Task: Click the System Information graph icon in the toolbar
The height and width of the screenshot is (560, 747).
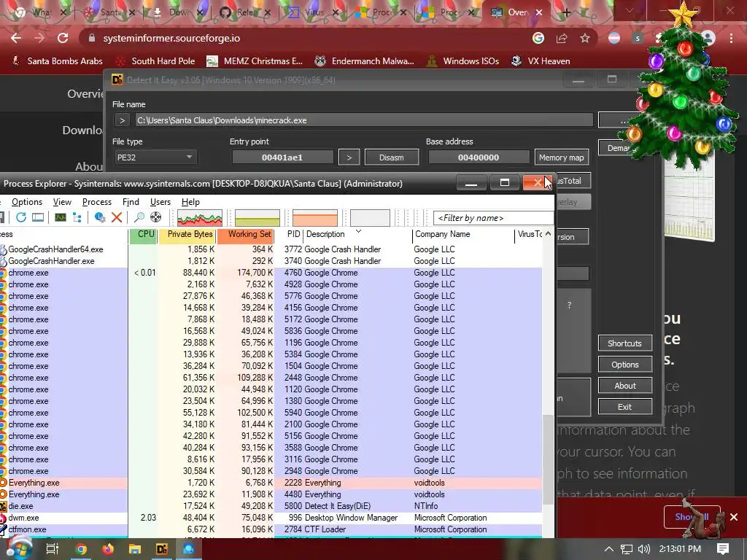Action: (61, 217)
